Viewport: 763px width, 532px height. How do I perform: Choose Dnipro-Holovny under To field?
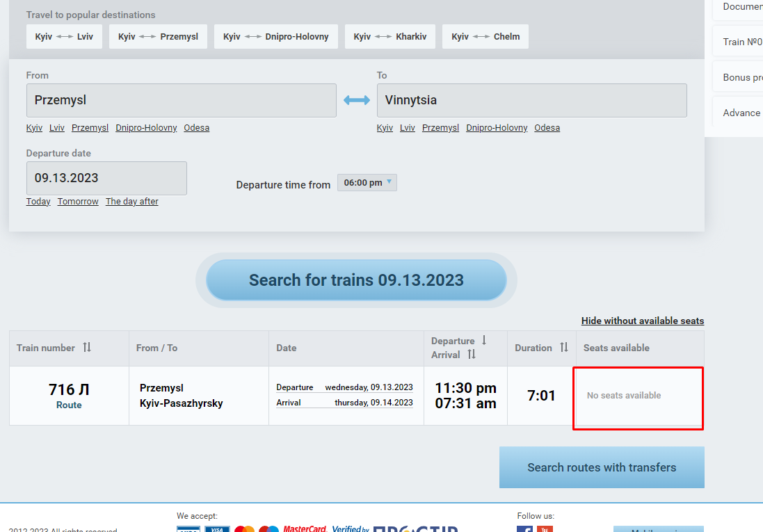(497, 128)
